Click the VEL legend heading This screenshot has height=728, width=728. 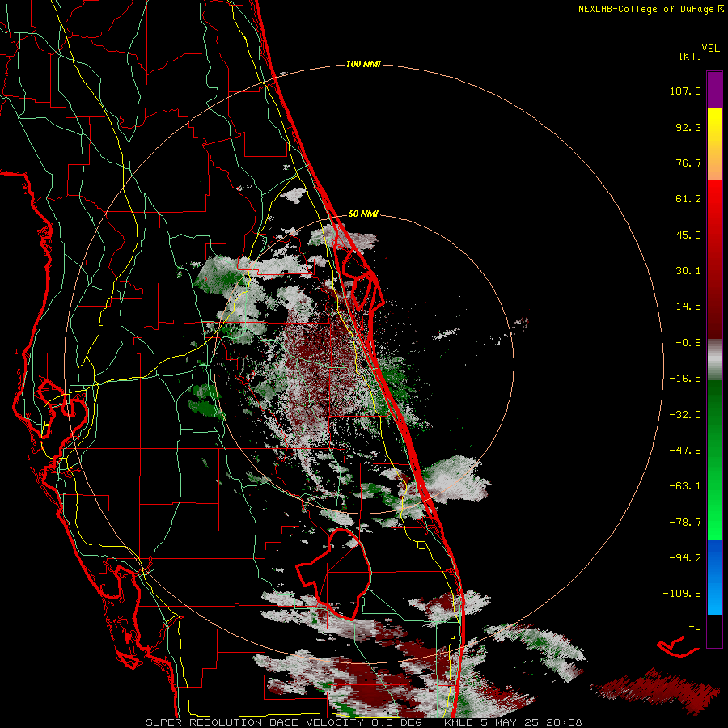point(710,49)
